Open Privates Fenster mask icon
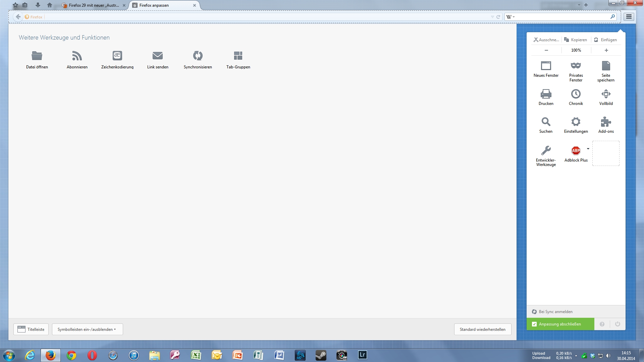Viewport: 644px width, 362px height. tap(576, 66)
